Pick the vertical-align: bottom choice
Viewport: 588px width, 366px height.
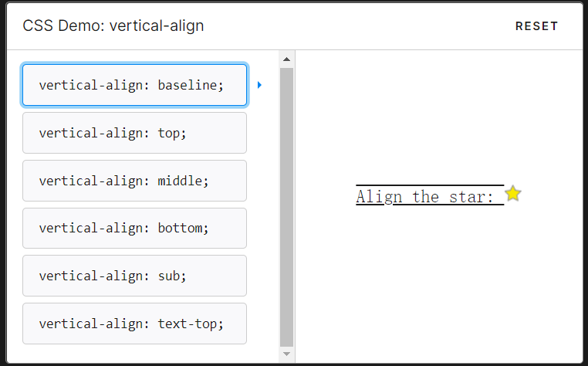click(134, 229)
